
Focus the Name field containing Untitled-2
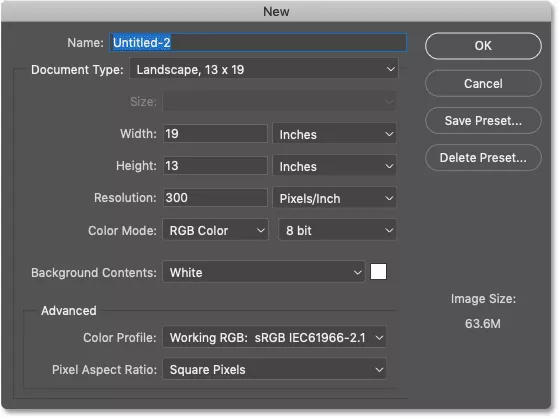pos(258,43)
